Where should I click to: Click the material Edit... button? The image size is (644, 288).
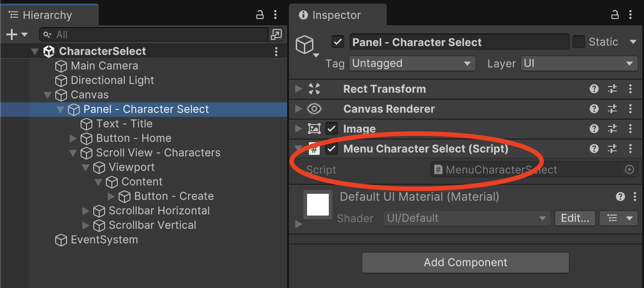click(x=575, y=218)
